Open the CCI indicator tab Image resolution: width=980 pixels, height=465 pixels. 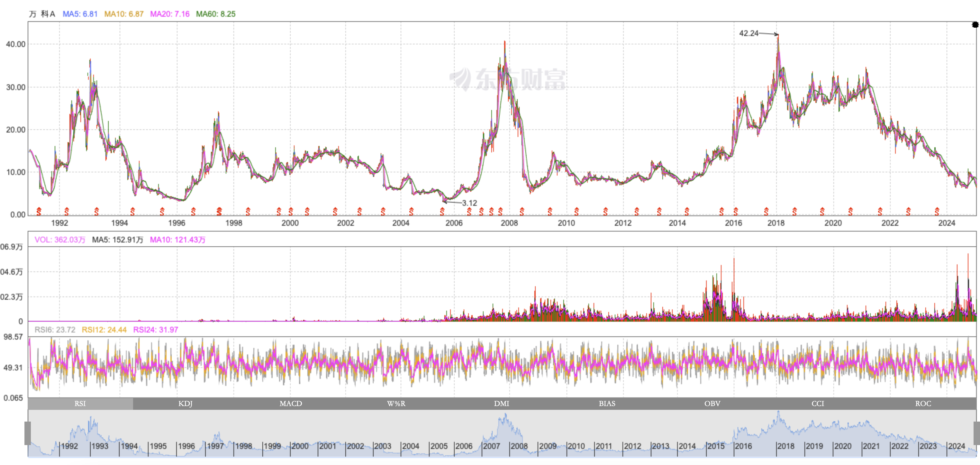click(x=818, y=403)
